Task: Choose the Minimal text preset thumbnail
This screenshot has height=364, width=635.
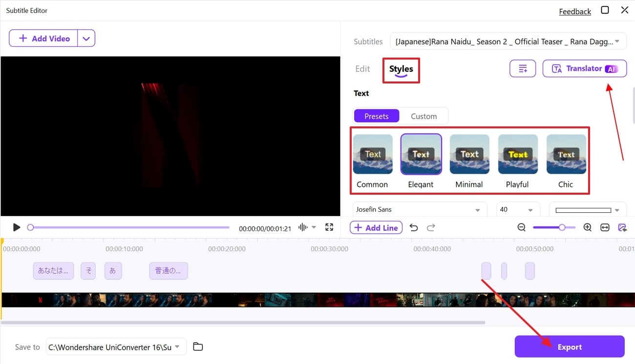Action: (469, 154)
